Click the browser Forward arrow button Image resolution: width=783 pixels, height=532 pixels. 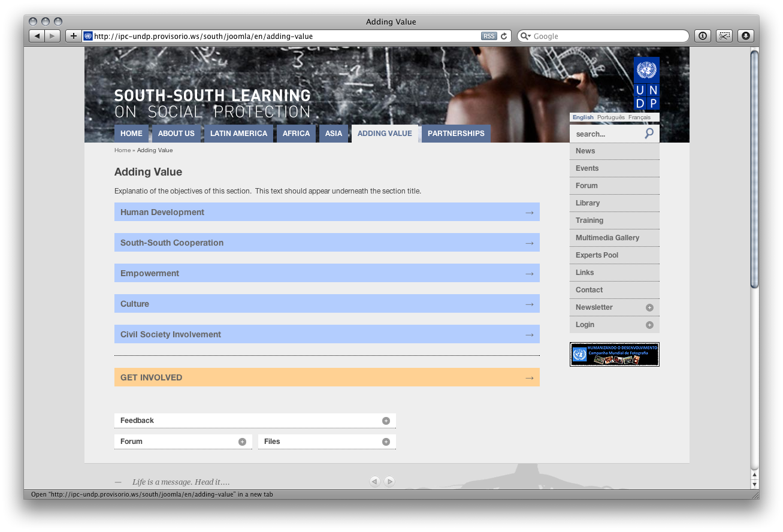click(x=53, y=36)
